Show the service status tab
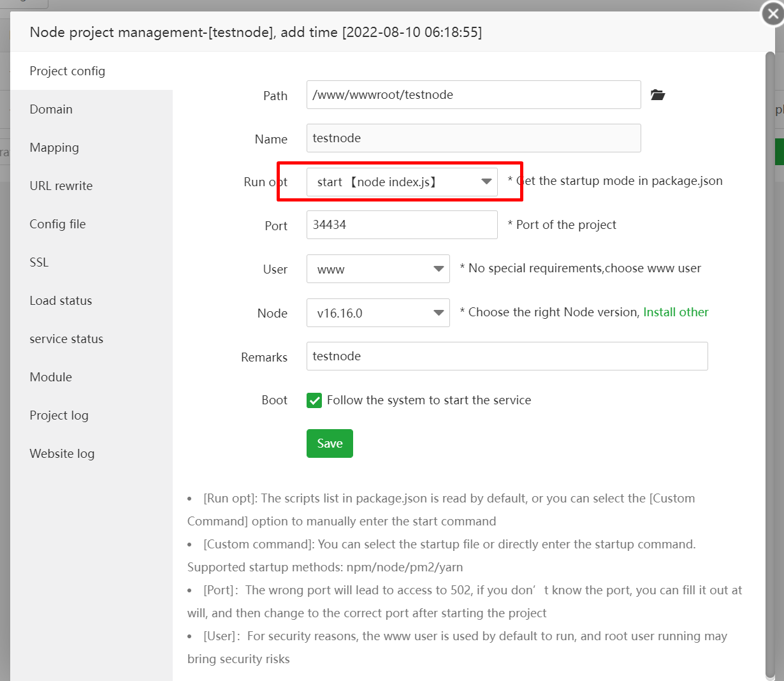This screenshot has width=784, height=681. 66,339
